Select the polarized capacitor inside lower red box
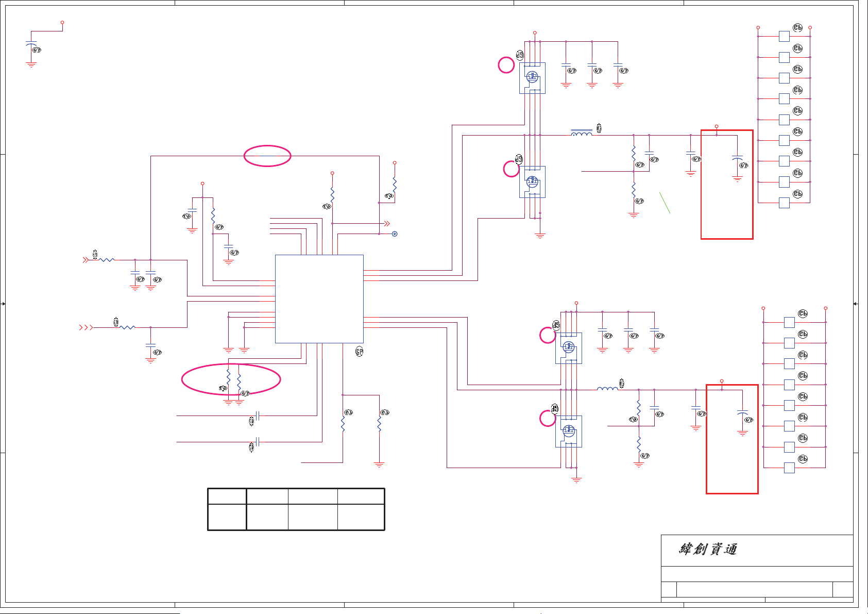 pos(742,412)
